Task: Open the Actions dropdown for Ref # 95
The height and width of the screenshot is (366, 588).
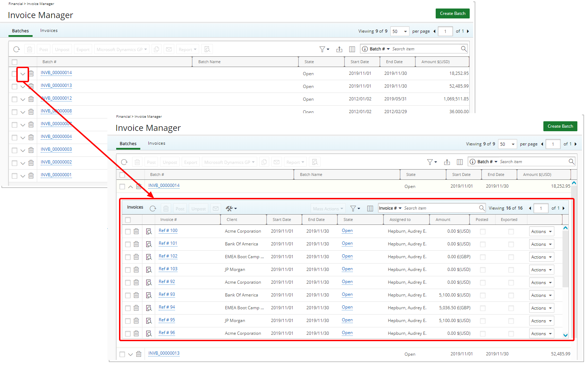Action: (541, 321)
